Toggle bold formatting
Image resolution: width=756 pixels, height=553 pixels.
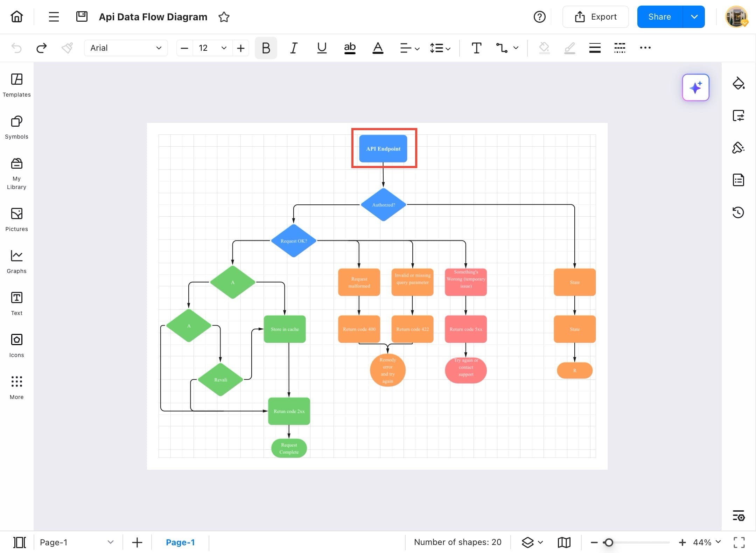[x=265, y=48]
